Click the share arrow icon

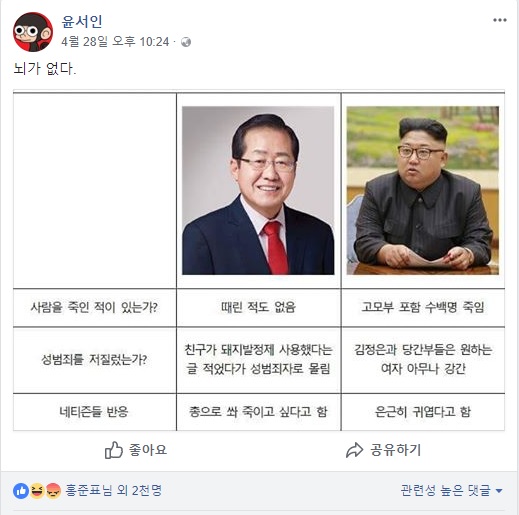[x=354, y=450]
